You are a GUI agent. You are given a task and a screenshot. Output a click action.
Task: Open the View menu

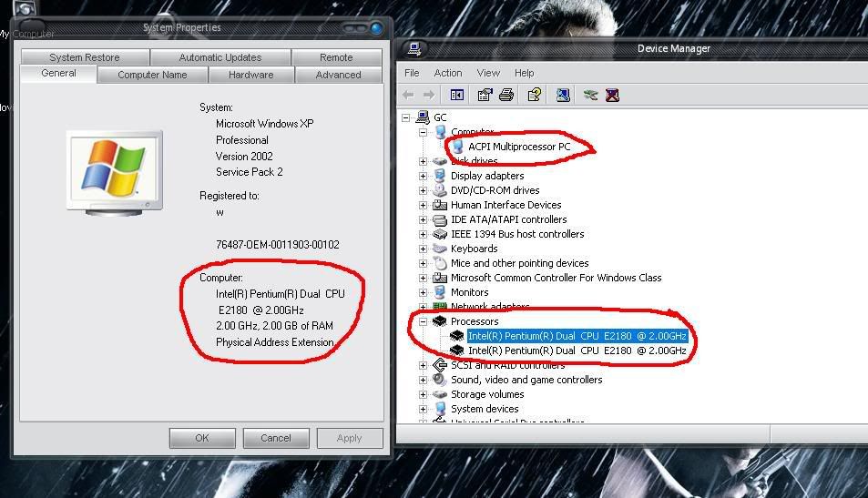[x=488, y=73]
